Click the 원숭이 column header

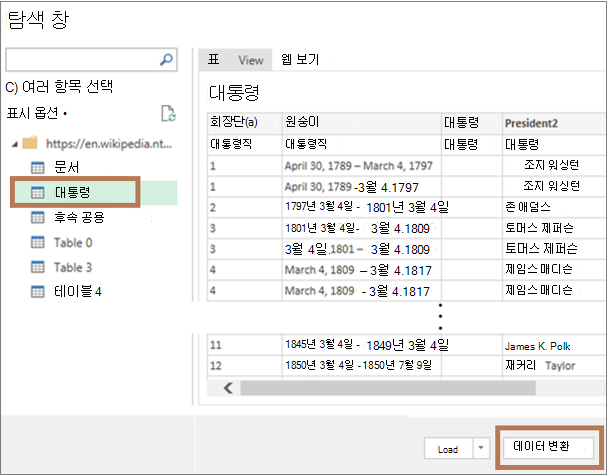coord(362,123)
